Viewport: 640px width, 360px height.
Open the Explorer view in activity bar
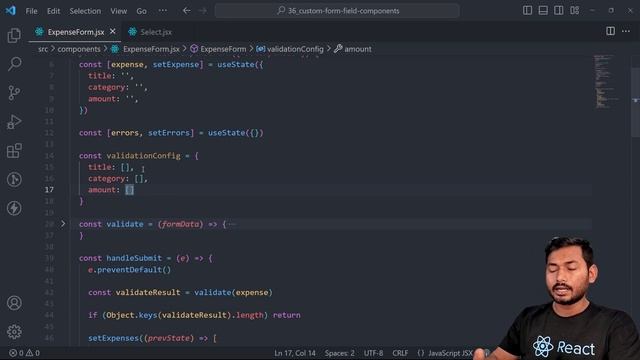pos(14,36)
